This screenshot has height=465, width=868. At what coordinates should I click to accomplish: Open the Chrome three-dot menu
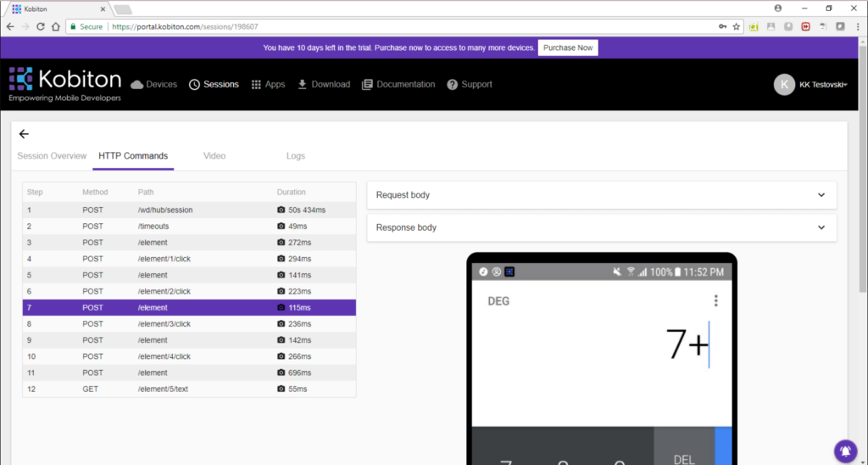coord(858,26)
